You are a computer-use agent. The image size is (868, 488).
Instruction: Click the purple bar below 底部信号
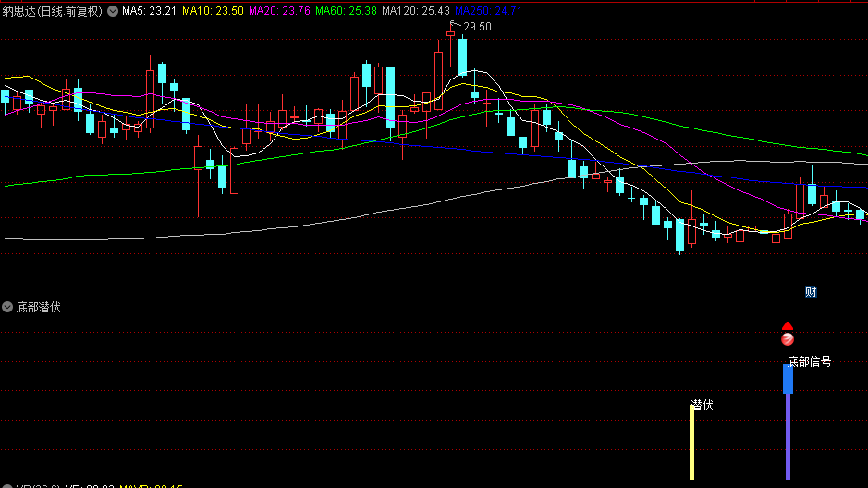point(788,436)
